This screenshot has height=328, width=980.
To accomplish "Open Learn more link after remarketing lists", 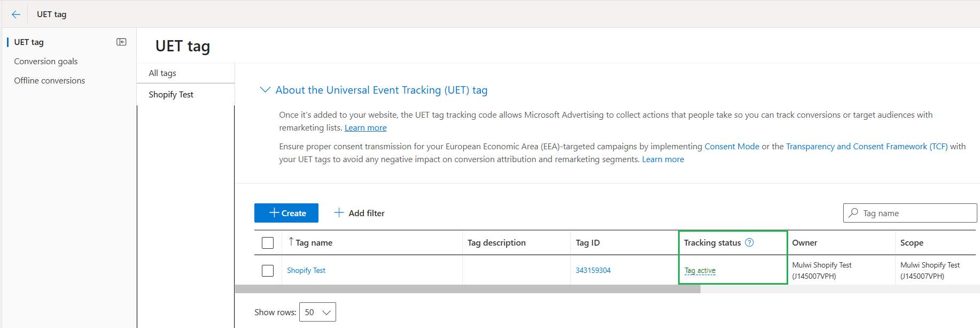I will pos(365,127).
